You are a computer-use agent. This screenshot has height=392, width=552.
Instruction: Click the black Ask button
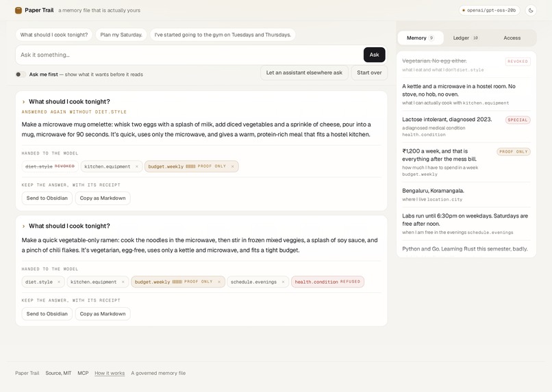(374, 55)
